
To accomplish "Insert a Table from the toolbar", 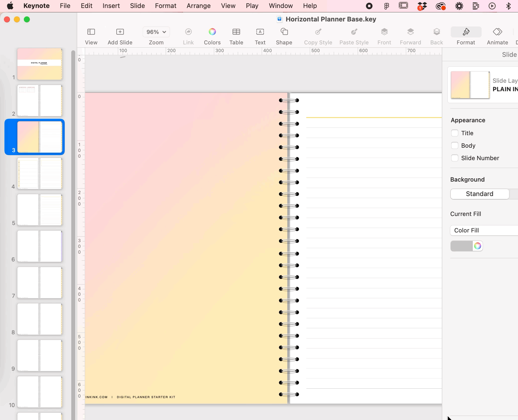I will pyautogui.click(x=236, y=32).
